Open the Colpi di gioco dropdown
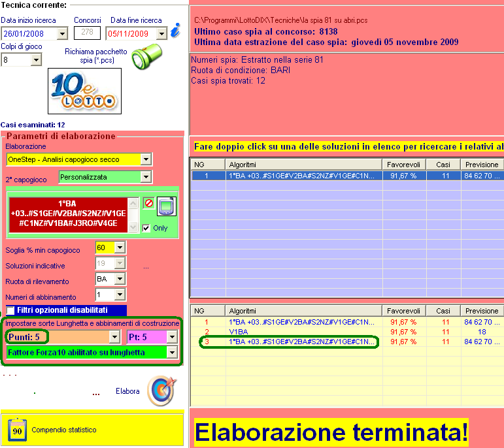Screen dimensions: 504x448 [37, 59]
